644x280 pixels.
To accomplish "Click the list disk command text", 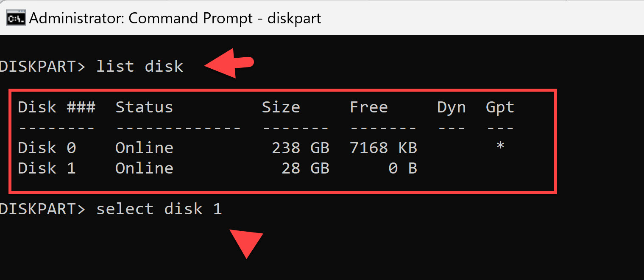I will pyautogui.click(x=140, y=66).
